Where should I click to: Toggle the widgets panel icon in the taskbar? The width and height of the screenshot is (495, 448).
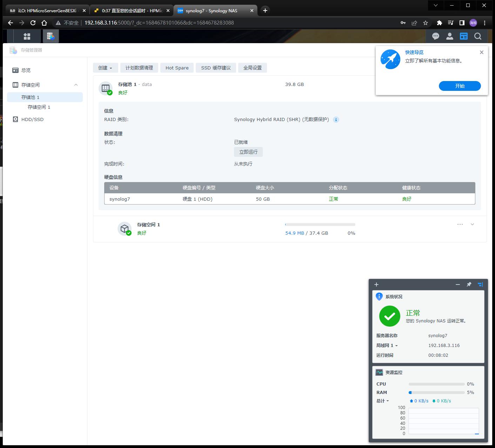(x=464, y=36)
